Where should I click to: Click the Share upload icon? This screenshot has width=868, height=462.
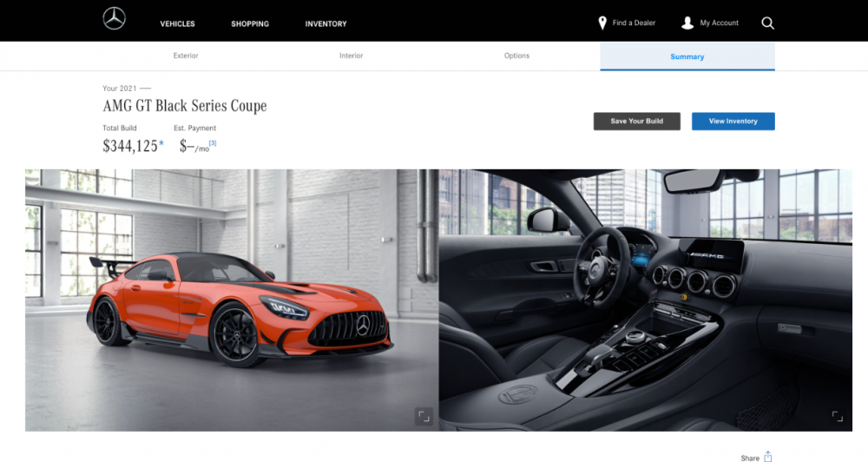[x=768, y=457]
